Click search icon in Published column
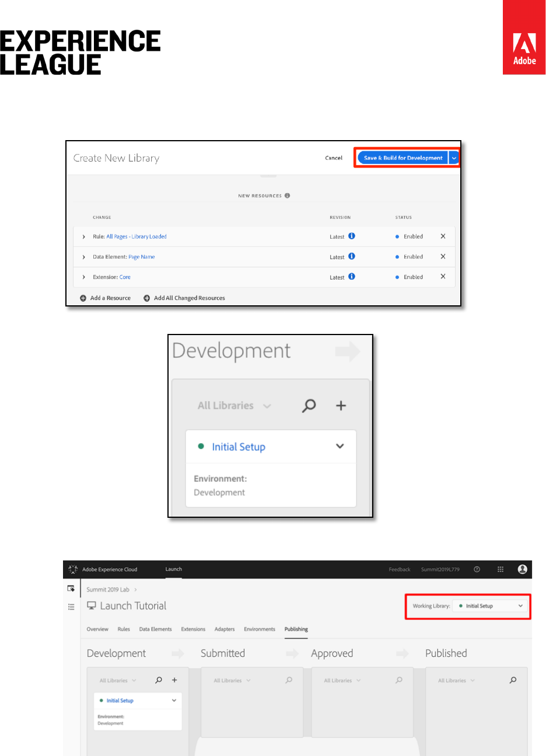 (513, 680)
